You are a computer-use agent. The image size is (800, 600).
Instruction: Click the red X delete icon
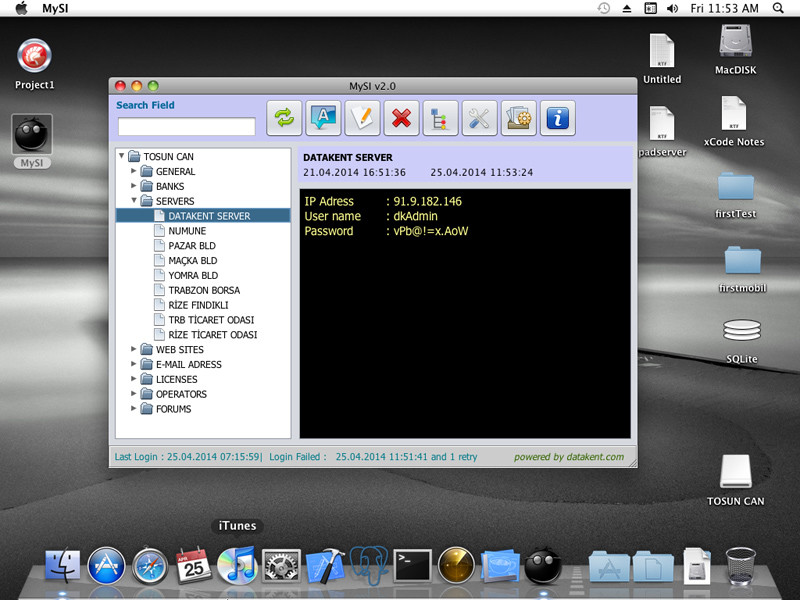pyautogui.click(x=402, y=118)
